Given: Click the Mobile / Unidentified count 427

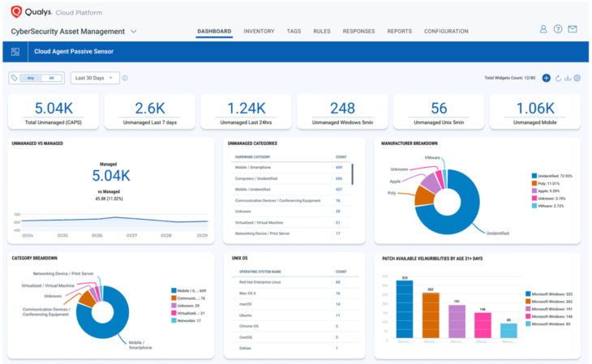Looking at the screenshot, I should [x=339, y=190].
